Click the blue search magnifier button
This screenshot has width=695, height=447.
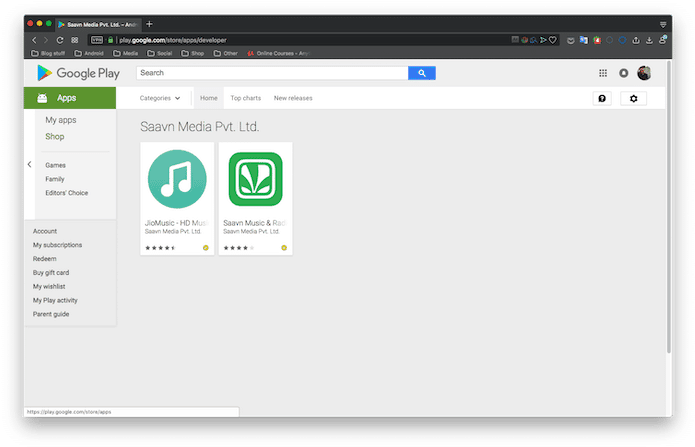coord(422,73)
